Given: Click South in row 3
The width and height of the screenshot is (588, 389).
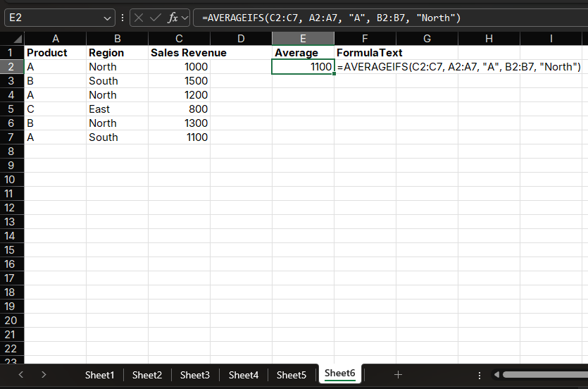Looking at the screenshot, I should click(x=118, y=81).
